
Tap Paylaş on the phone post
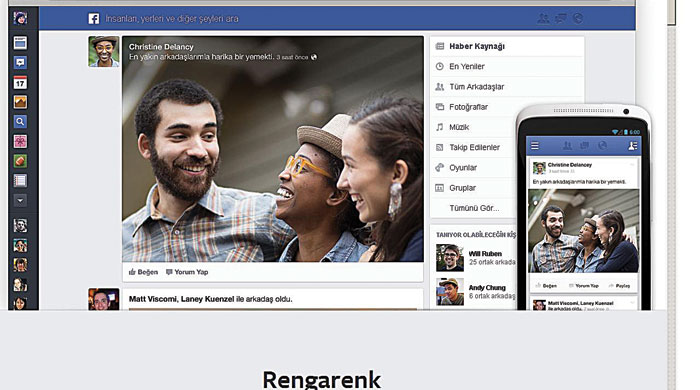tap(619, 286)
